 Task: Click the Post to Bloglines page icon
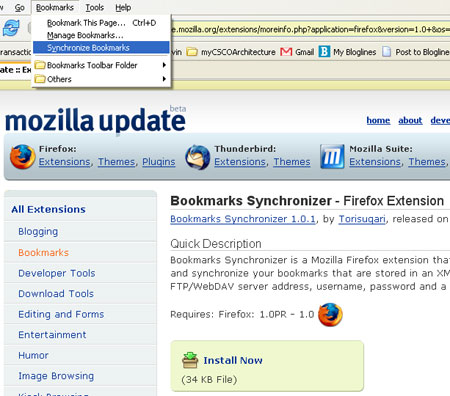386,52
